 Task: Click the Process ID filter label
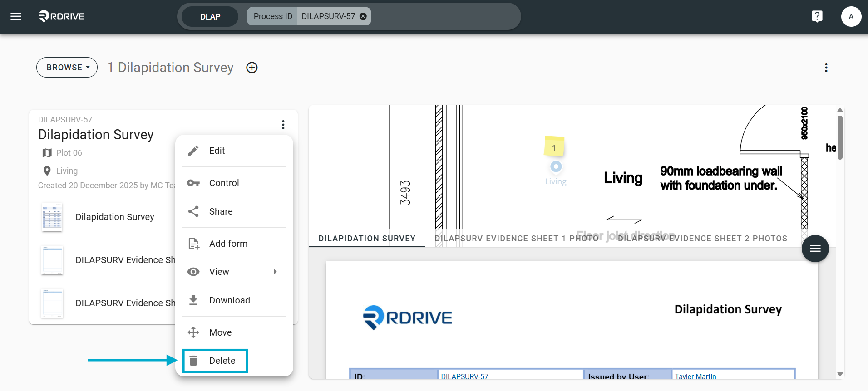click(273, 16)
